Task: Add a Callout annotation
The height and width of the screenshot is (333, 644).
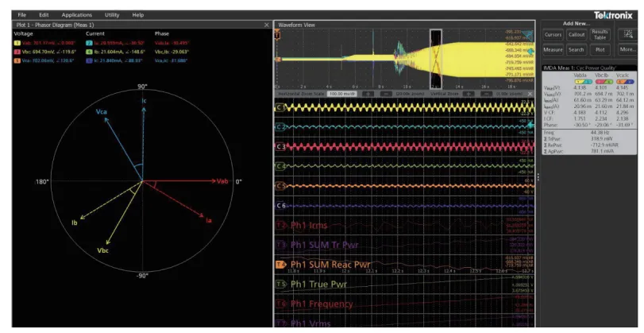Action: pos(577,35)
